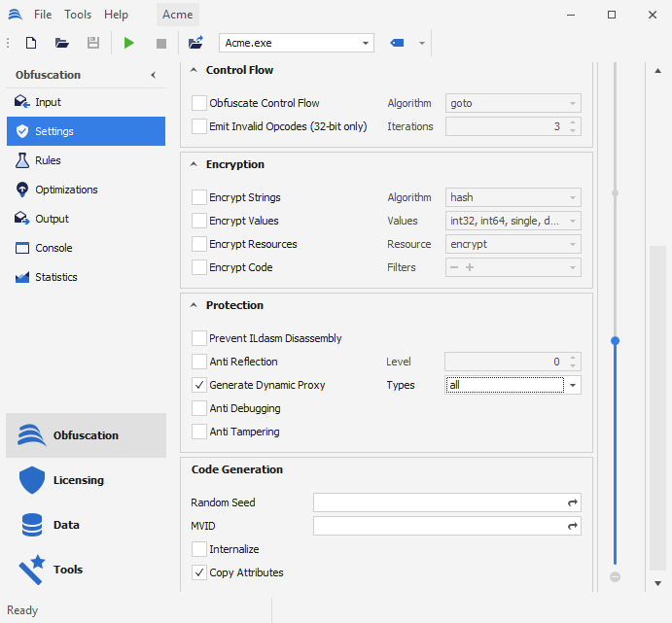Click the blue vertical slider handle
Viewport: 672px width, 623px height.
tap(615, 341)
